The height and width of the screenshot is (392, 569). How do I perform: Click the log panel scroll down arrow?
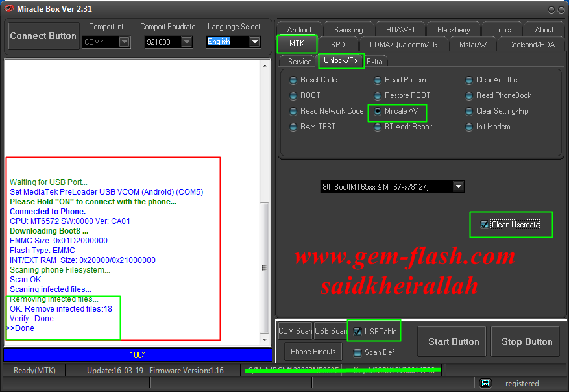pos(265,340)
